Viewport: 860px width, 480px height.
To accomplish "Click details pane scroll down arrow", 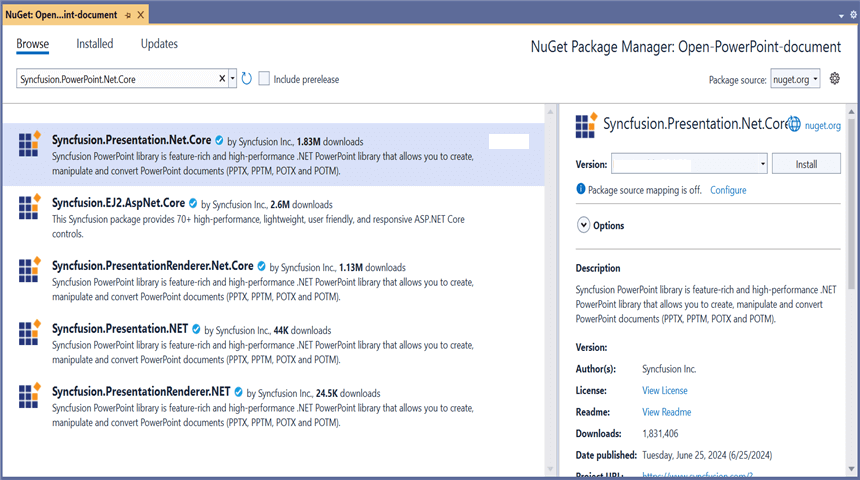I will (x=851, y=469).
